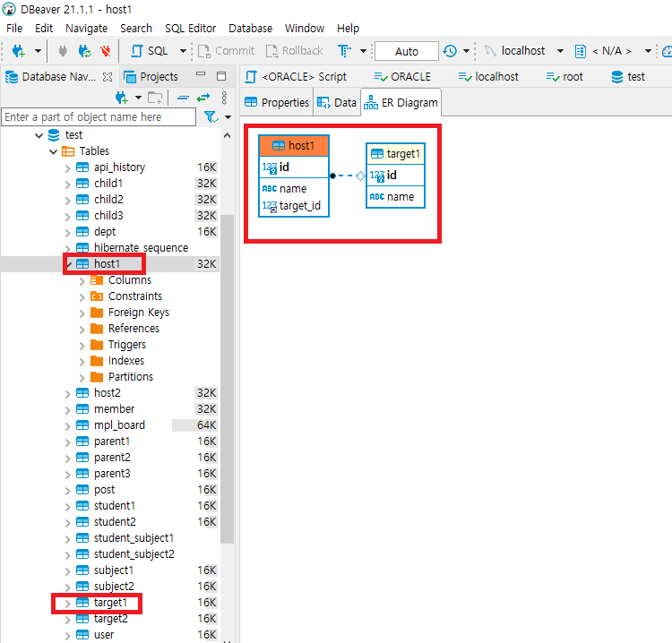
Task: Click the navigator New Folder icon
Action: tap(155, 99)
